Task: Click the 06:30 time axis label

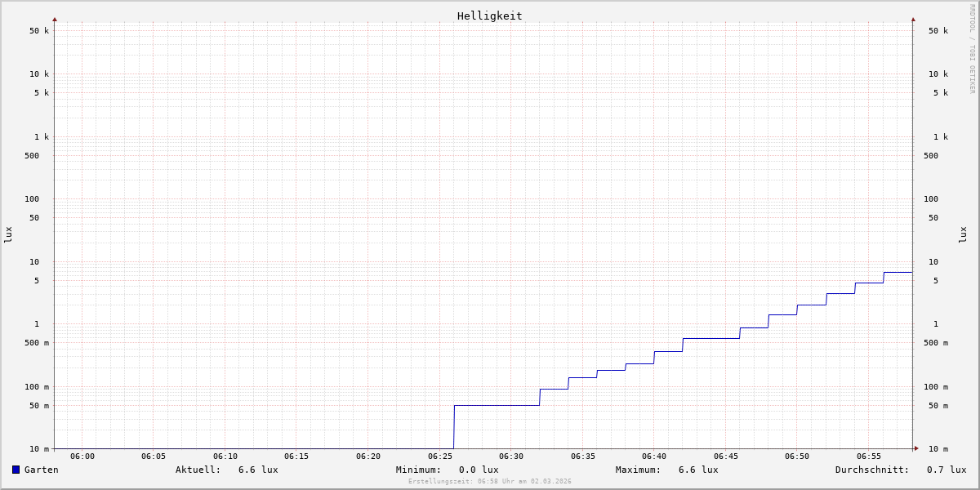Action: (511, 457)
